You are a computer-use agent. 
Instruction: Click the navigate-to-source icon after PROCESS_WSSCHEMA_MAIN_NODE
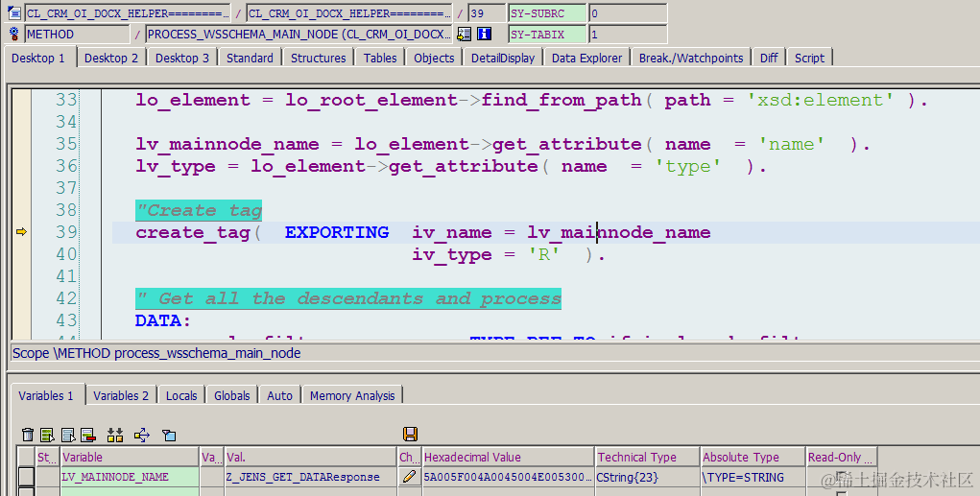coord(464,34)
